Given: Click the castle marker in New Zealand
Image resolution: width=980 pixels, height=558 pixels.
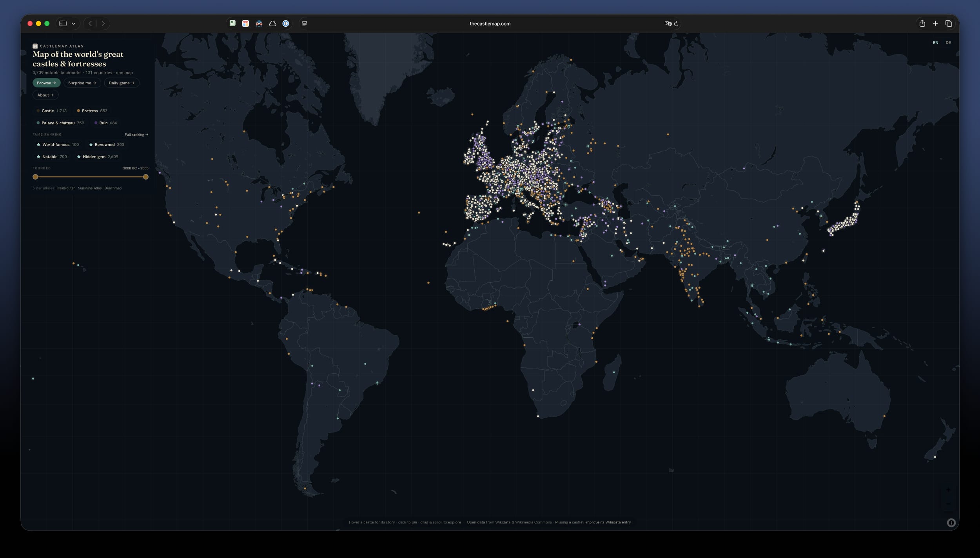Looking at the screenshot, I should click(935, 457).
